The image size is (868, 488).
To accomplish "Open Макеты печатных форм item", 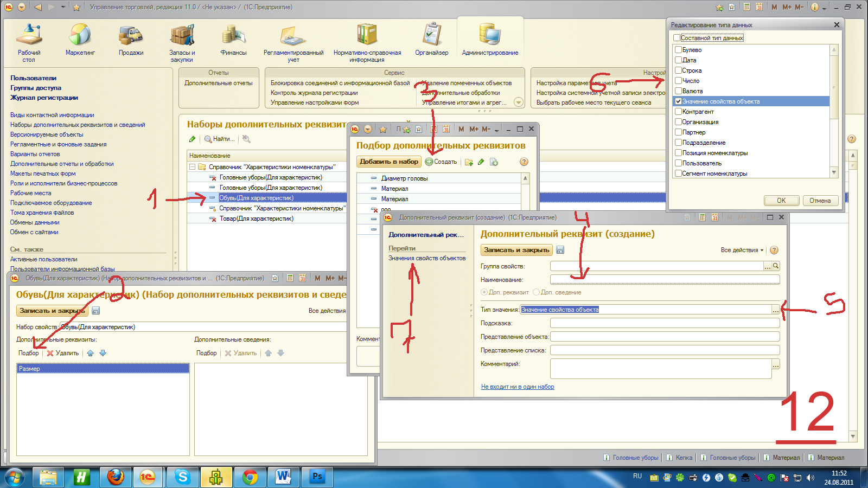I will [43, 174].
